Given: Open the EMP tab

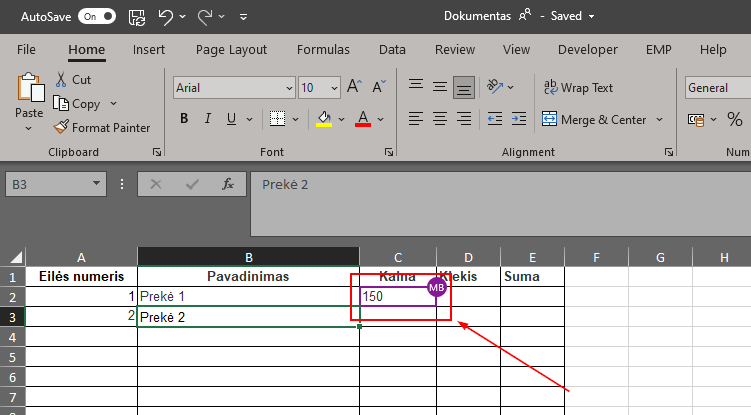Looking at the screenshot, I should (x=659, y=49).
